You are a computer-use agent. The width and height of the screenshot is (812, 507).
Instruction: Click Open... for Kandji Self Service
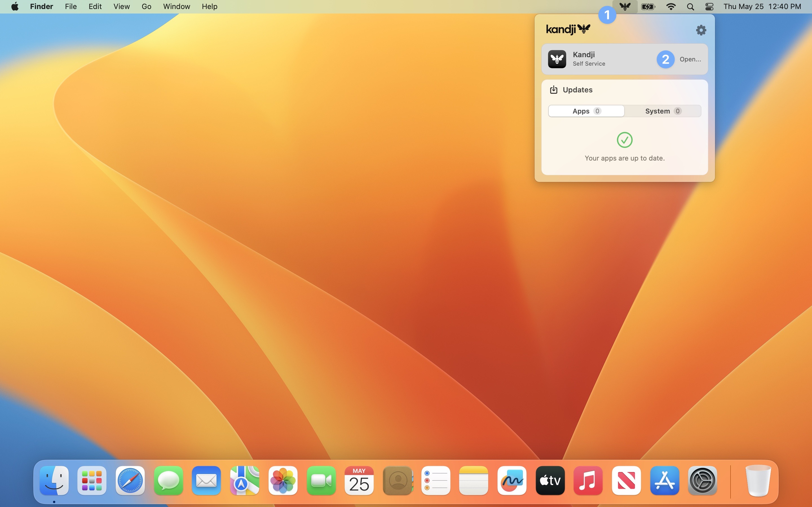(x=690, y=59)
